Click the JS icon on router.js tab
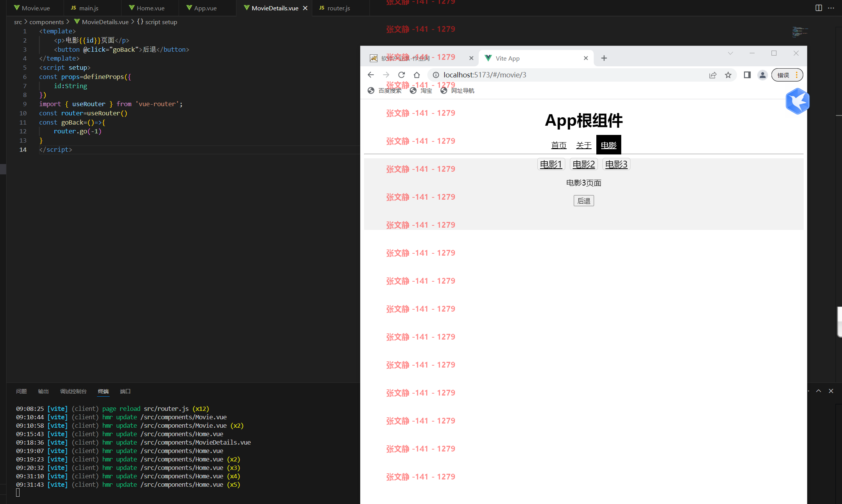 click(322, 8)
